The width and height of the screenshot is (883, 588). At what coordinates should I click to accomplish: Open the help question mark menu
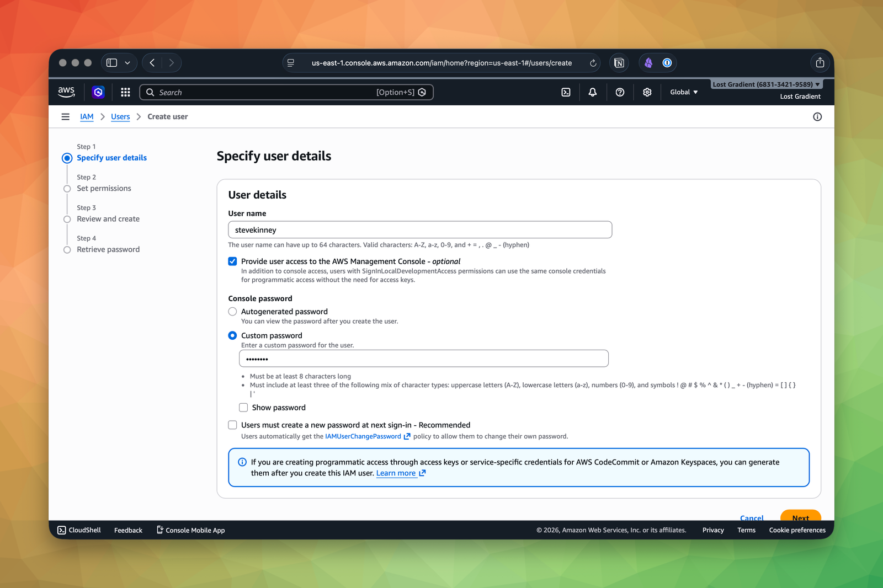click(x=620, y=92)
